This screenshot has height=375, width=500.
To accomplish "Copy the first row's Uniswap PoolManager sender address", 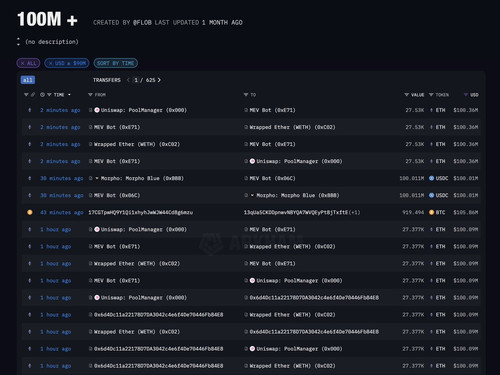I will (90, 110).
